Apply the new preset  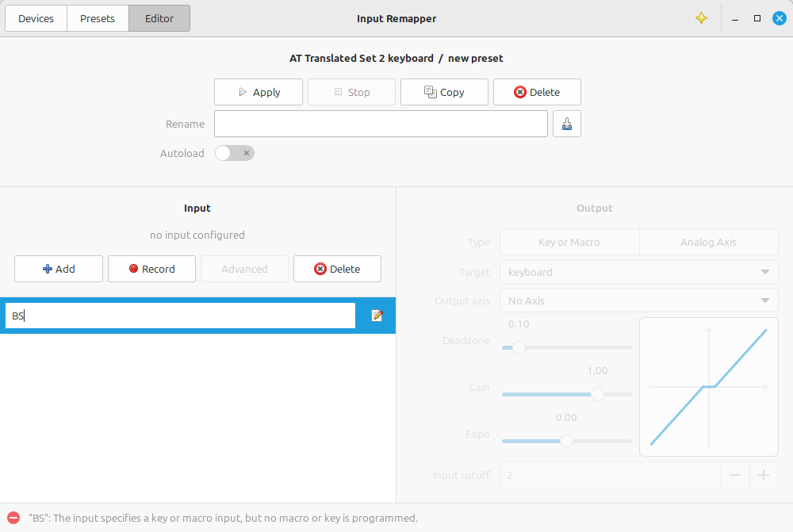click(259, 92)
